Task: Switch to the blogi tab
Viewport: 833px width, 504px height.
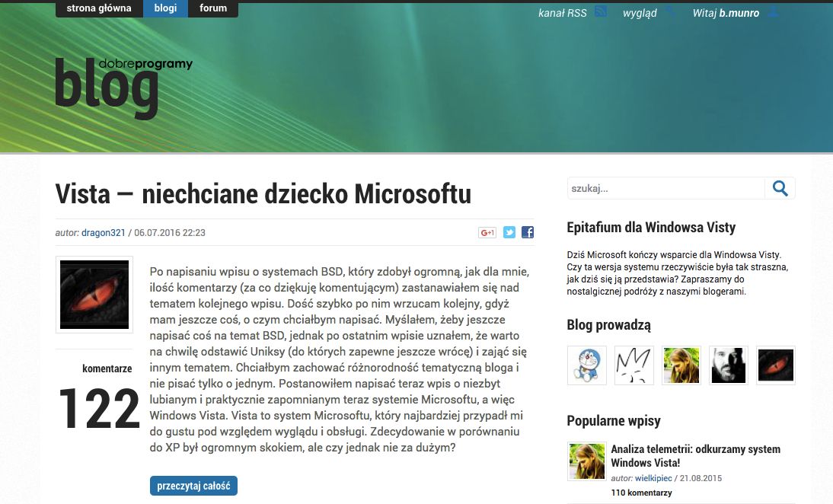Action: point(166,8)
